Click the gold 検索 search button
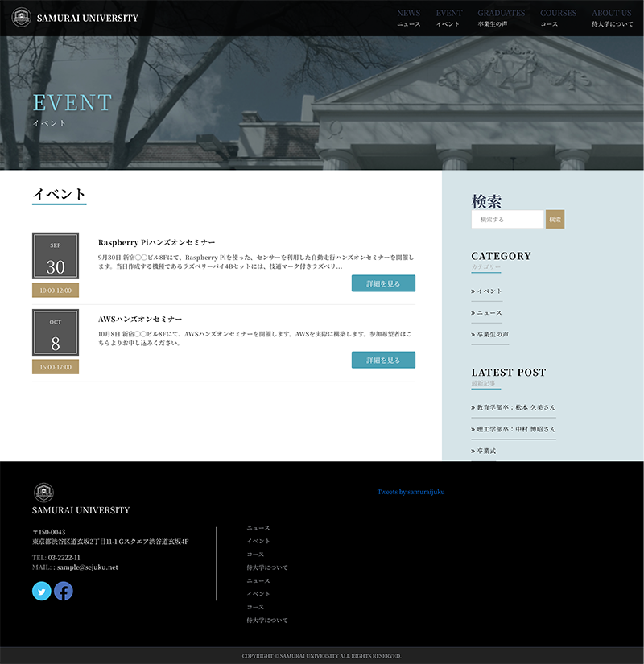The width and height of the screenshot is (644, 664). coord(555,220)
